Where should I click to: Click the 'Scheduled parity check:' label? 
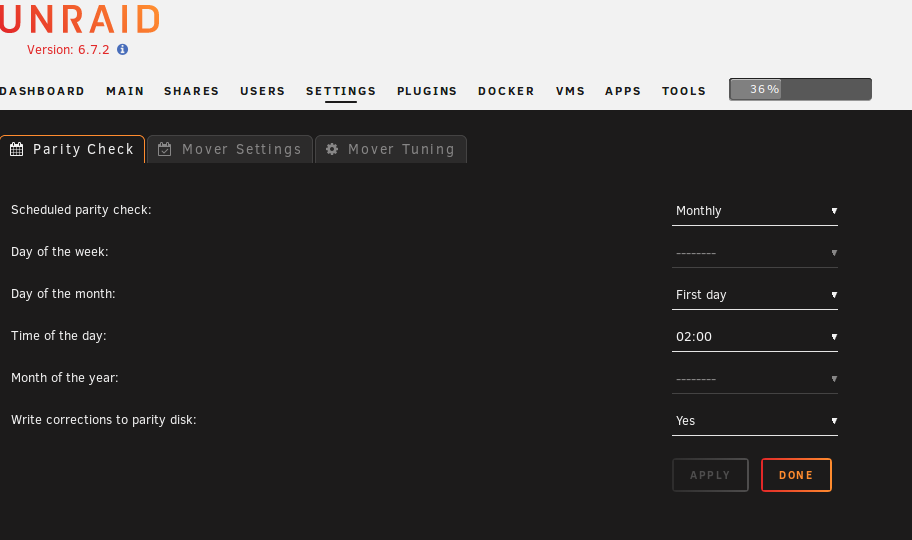[x=81, y=210]
